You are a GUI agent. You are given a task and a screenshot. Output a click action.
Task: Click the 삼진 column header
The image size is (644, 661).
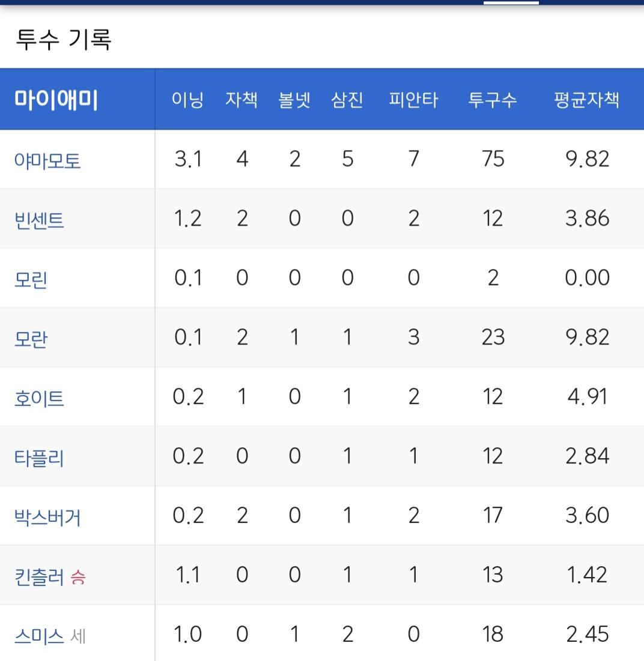pyautogui.click(x=347, y=100)
